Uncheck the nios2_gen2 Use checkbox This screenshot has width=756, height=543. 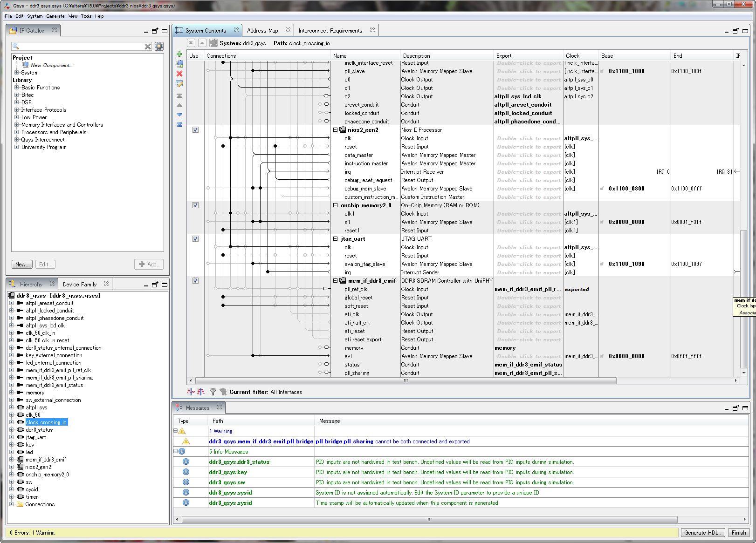(195, 130)
